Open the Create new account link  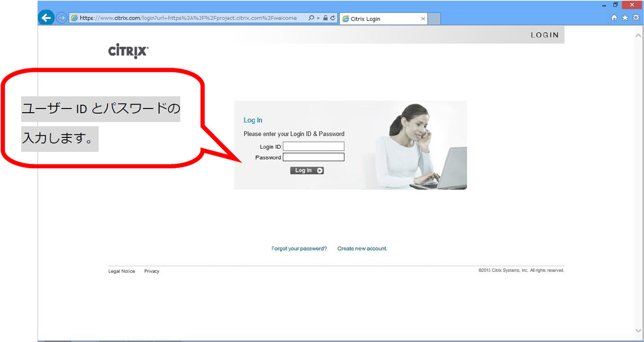pos(362,249)
